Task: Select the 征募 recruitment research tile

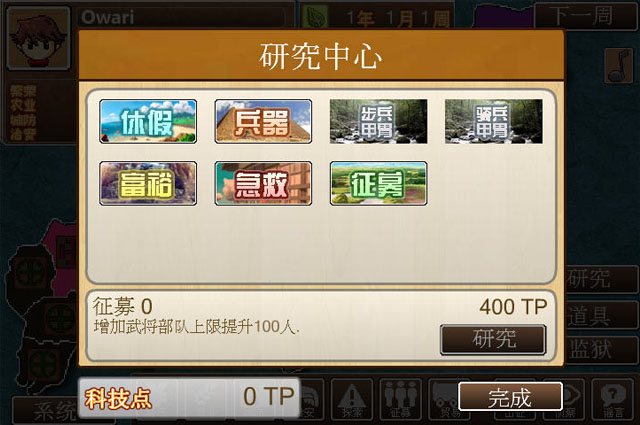Action: tap(378, 183)
